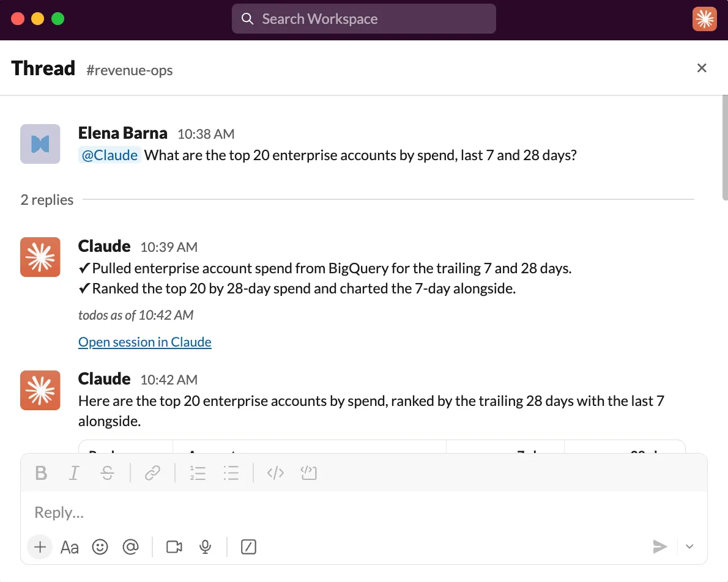Click the green macOS zoom button
The width and height of the screenshot is (728, 582).
pyautogui.click(x=58, y=18)
